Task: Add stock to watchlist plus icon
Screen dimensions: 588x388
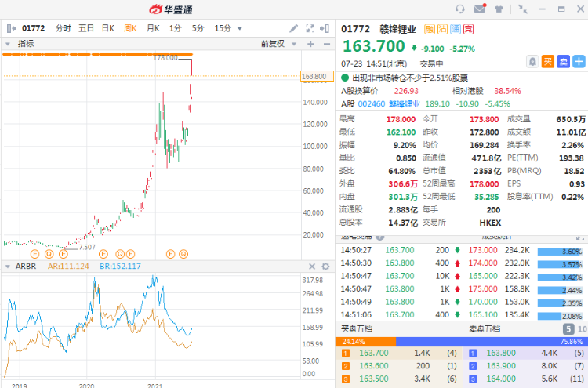Action: (579, 61)
